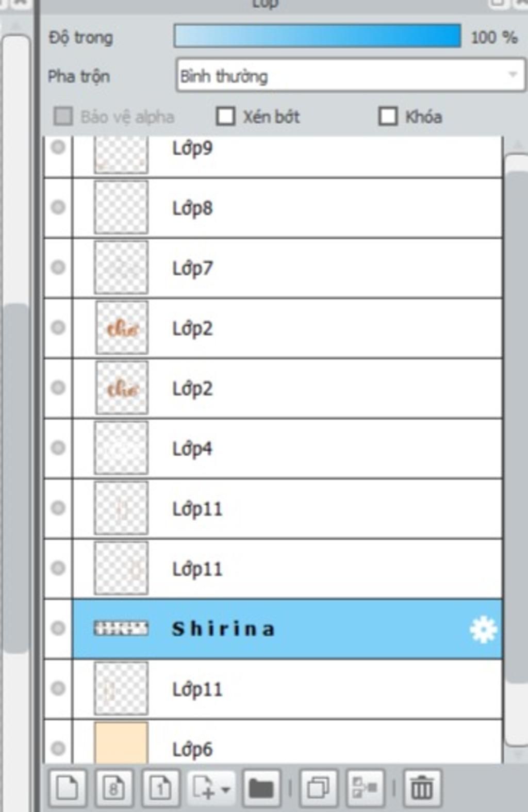Select the Lớp9 layer by its name

pyautogui.click(x=192, y=148)
